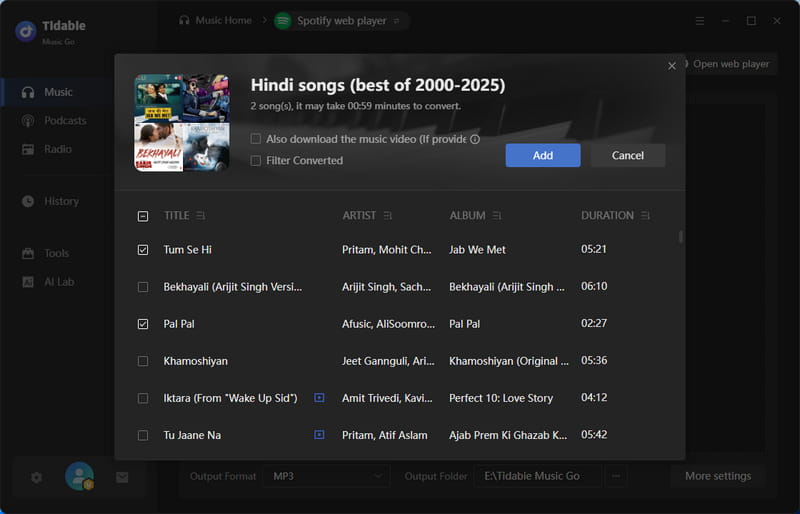Open the History section in the sidebar

56,202
